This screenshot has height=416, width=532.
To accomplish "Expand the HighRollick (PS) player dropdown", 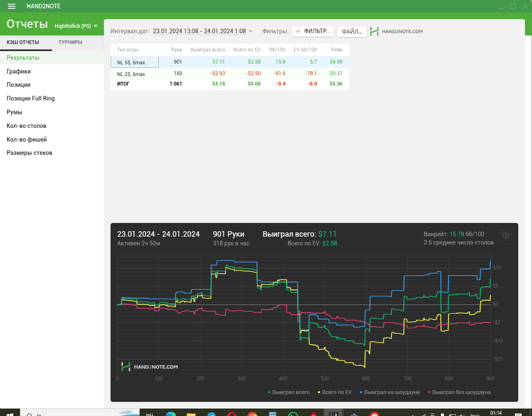I will tap(76, 26).
